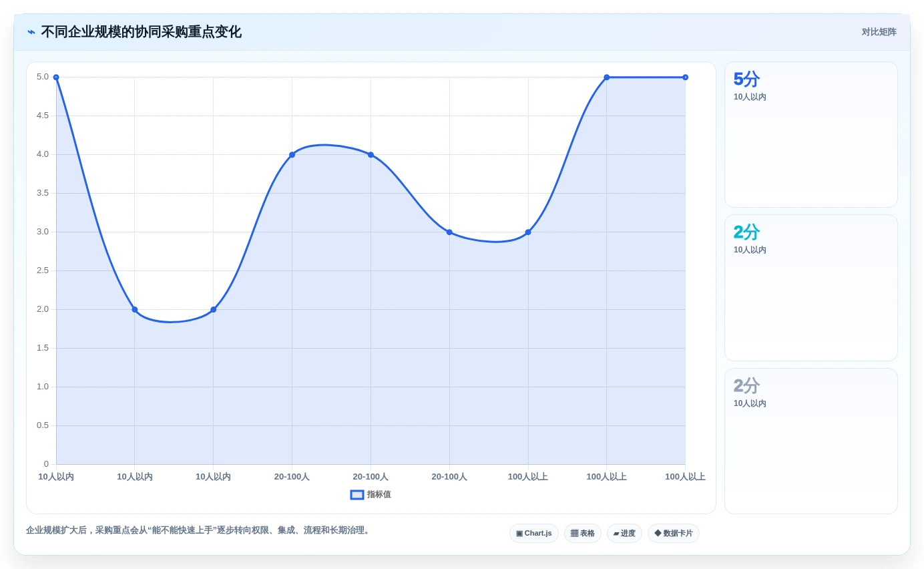924x569 pixels.
Task: Click the first data point at 5.0
Action: tap(56, 77)
